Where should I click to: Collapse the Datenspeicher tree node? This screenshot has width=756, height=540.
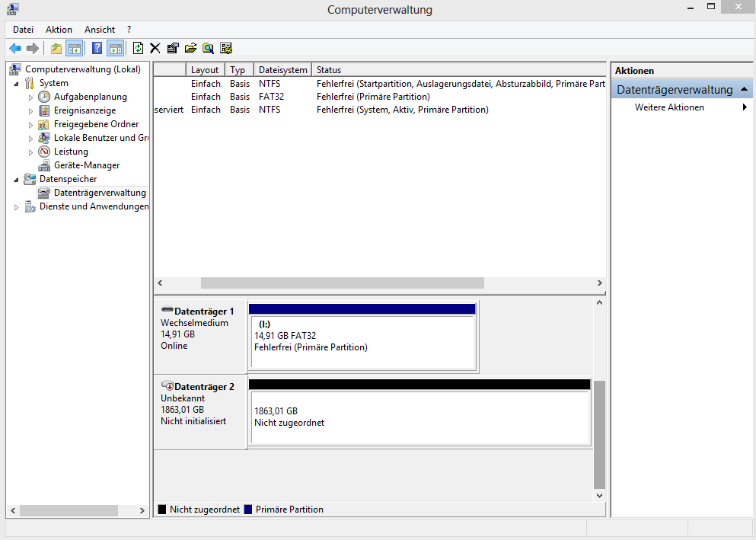coord(17,180)
